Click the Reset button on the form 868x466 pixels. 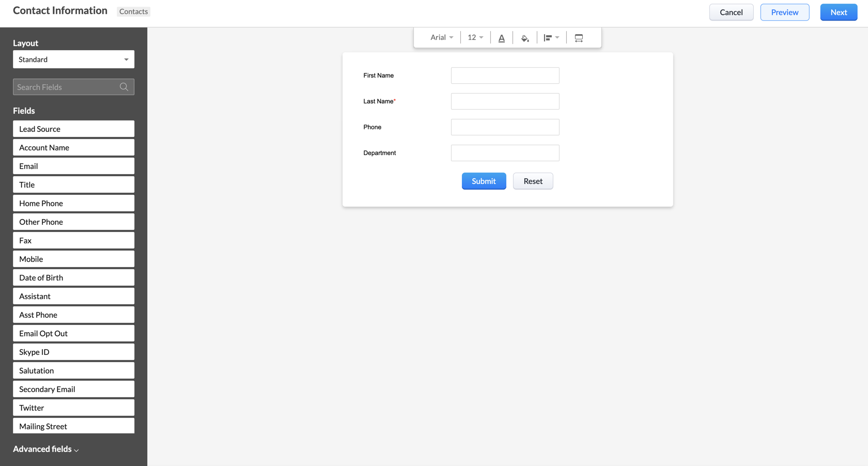click(x=533, y=181)
